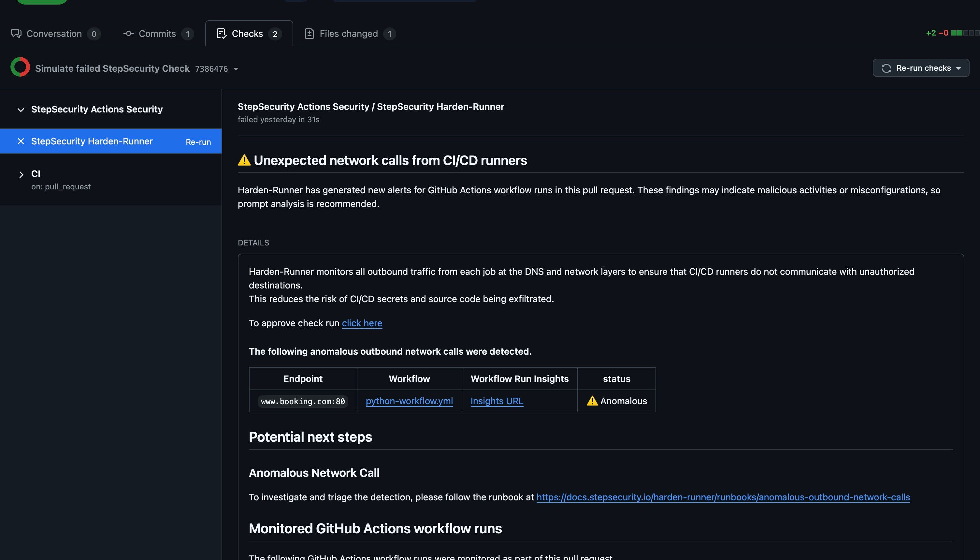Viewport: 980px width, 560px height.
Task: Open the commit 7386476 dropdown
Action: (217, 69)
